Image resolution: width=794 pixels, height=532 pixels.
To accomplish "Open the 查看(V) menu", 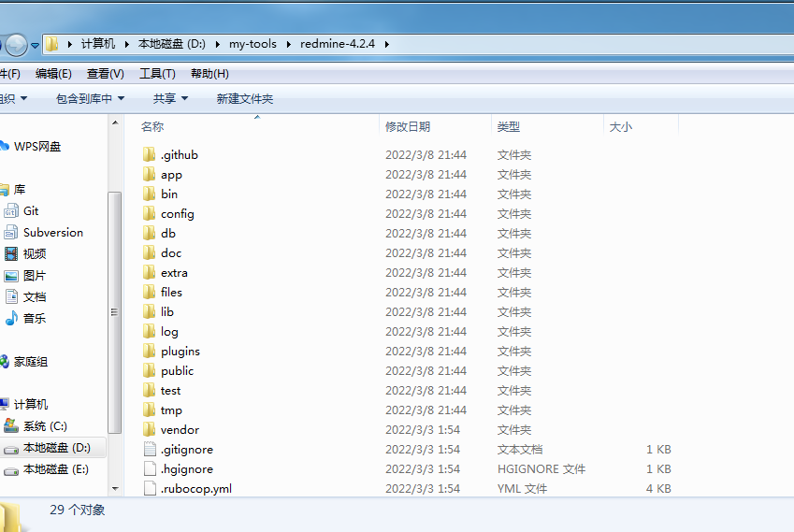I will [105, 74].
